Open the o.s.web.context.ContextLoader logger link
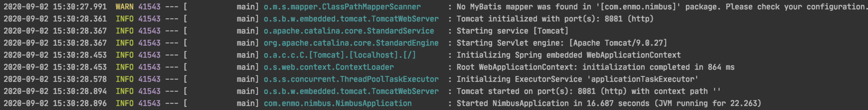 pos(329,67)
